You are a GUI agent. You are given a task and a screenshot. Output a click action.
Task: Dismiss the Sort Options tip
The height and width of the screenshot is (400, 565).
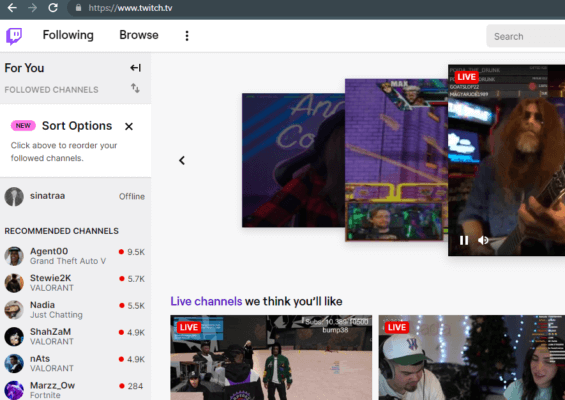(129, 126)
